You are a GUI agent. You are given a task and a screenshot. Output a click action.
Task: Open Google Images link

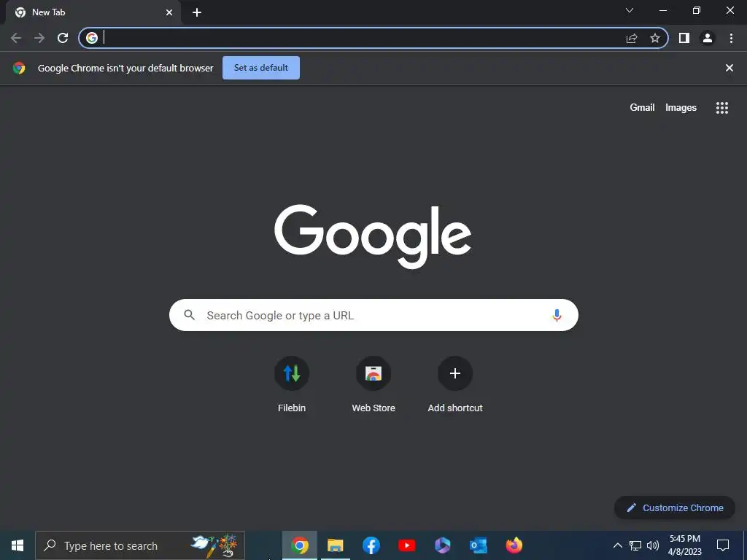tap(681, 108)
